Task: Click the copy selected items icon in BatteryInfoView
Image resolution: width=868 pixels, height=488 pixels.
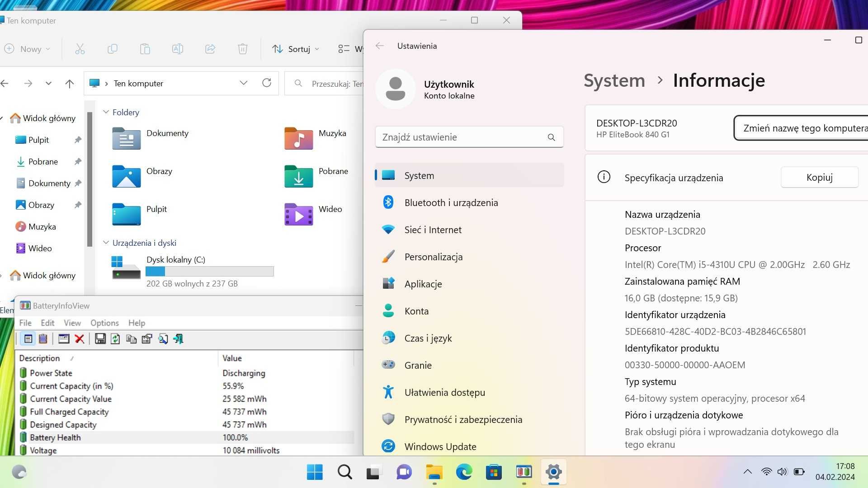Action: tap(131, 339)
